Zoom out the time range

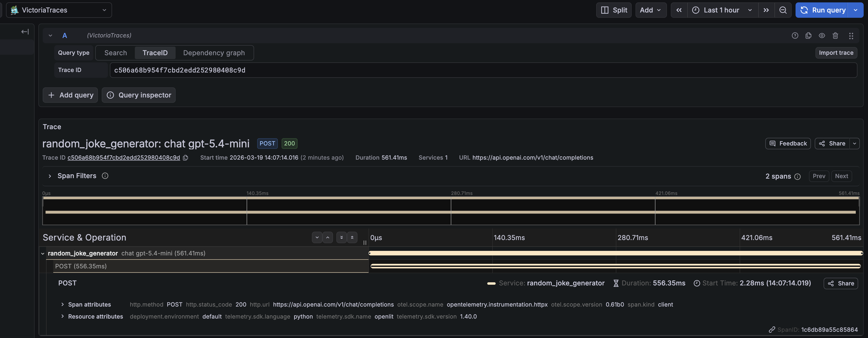pyautogui.click(x=783, y=10)
